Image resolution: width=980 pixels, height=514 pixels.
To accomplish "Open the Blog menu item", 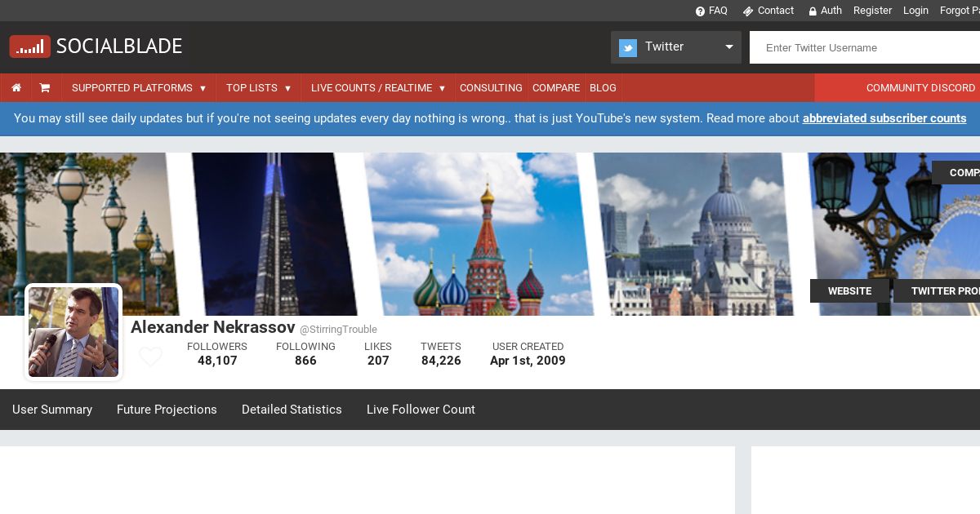I will pyautogui.click(x=603, y=87).
